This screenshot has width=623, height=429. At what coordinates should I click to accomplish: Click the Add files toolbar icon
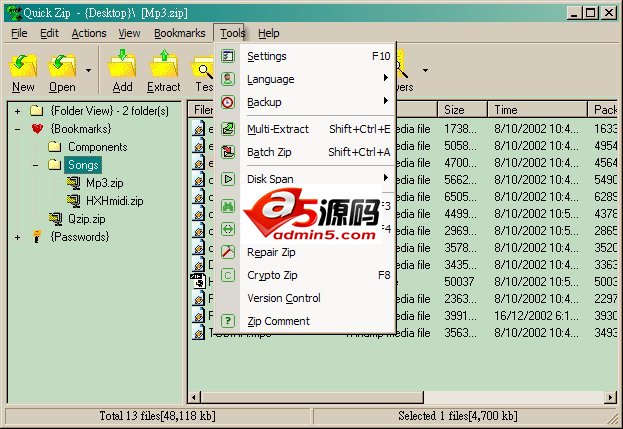click(122, 64)
